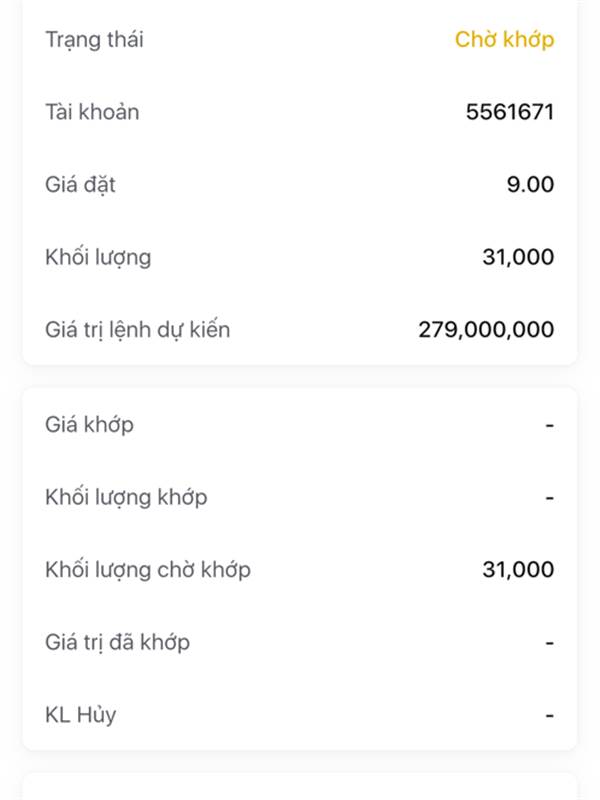Image resolution: width=600 pixels, height=800 pixels.
Task: Tap the pending volume value 31,000
Action: coord(518,569)
